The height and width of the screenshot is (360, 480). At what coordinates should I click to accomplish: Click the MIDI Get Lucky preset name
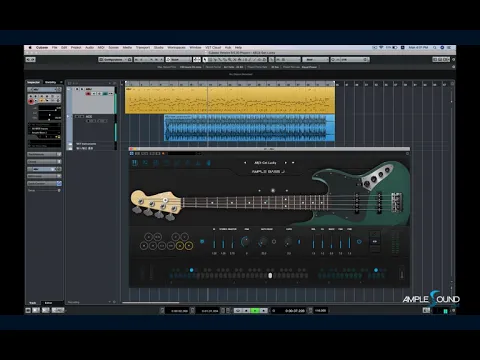265,163
